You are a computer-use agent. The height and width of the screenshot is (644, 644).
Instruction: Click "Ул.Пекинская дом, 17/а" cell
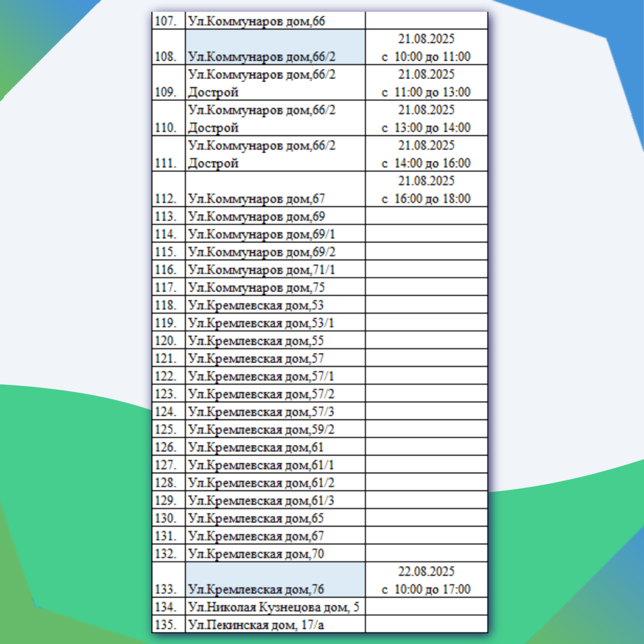275,624
